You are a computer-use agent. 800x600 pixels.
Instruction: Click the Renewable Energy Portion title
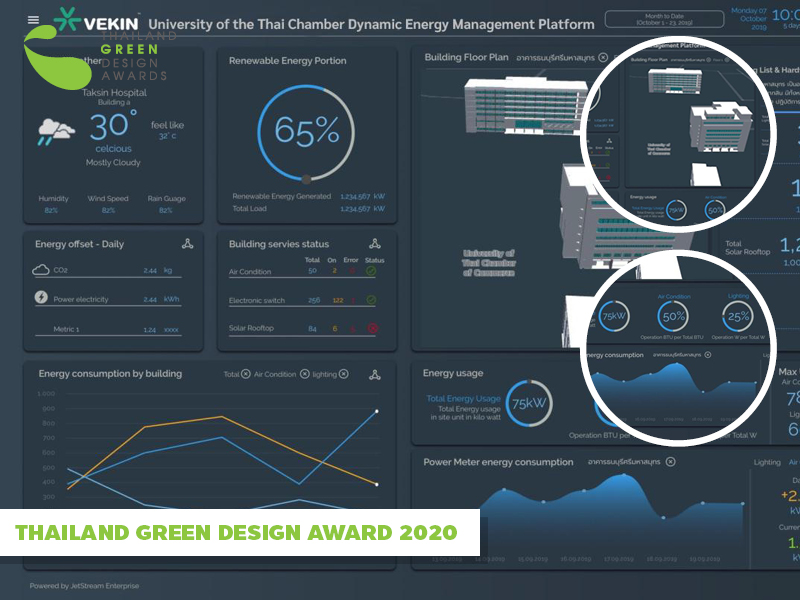(287, 61)
